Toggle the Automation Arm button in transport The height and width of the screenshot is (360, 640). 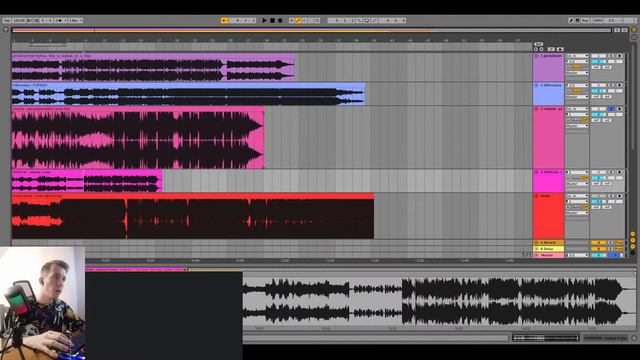[x=298, y=20]
